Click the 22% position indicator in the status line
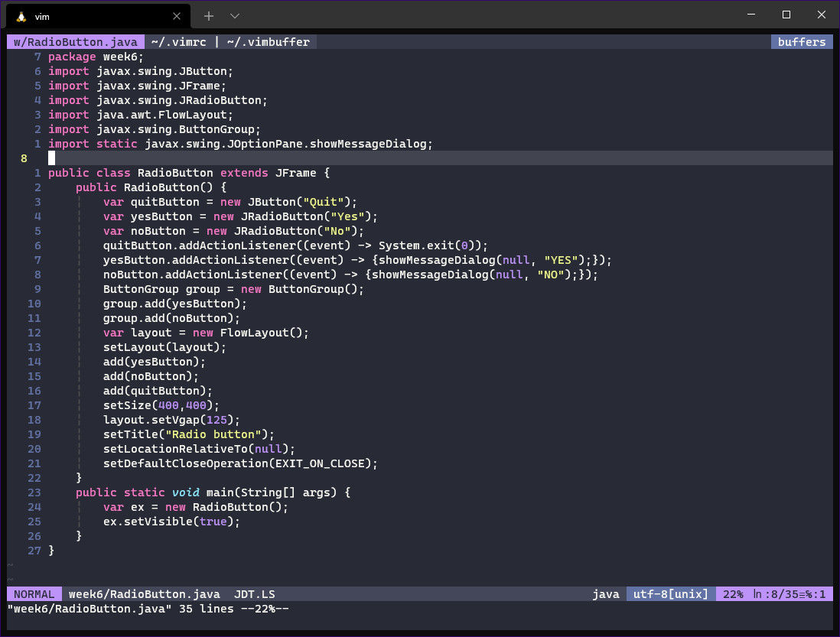Image resolution: width=840 pixels, height=637 pixels. click(733, 594)
